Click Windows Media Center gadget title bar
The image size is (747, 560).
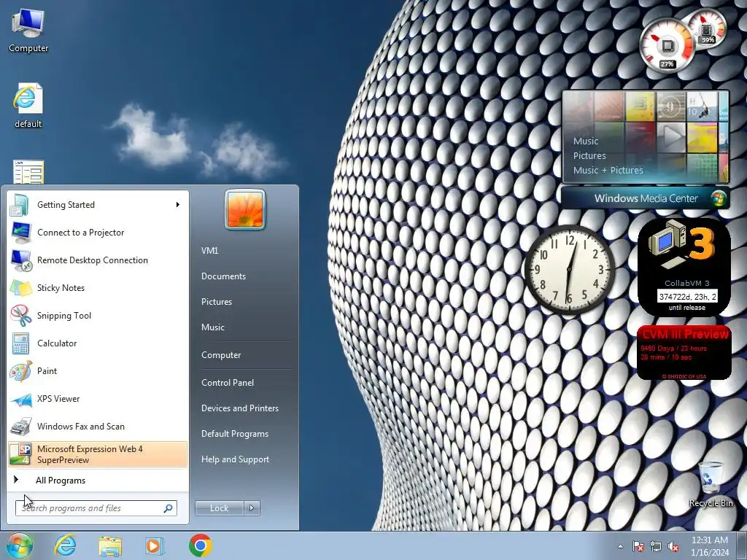coord(646,198)
